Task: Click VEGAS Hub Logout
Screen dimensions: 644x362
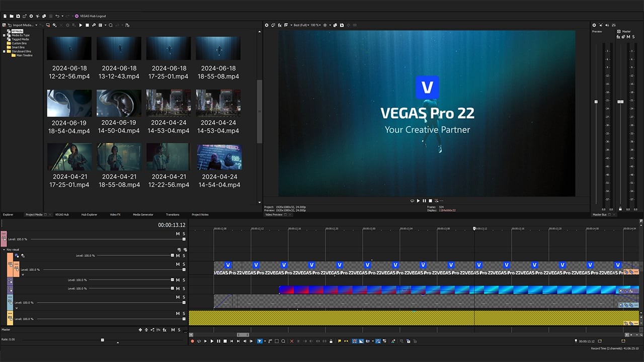Action: 93,16
